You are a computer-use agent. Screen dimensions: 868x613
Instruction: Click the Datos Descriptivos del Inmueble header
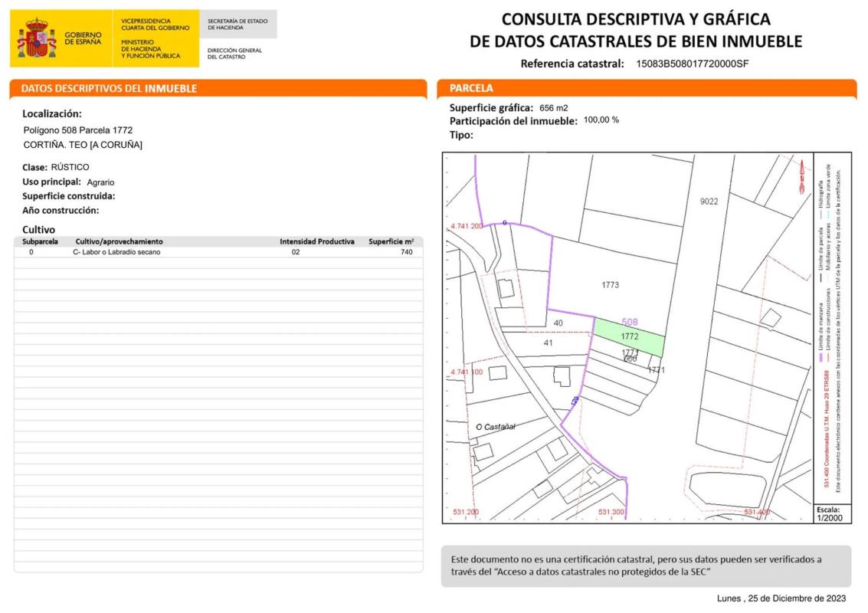[x=109, y=89]
